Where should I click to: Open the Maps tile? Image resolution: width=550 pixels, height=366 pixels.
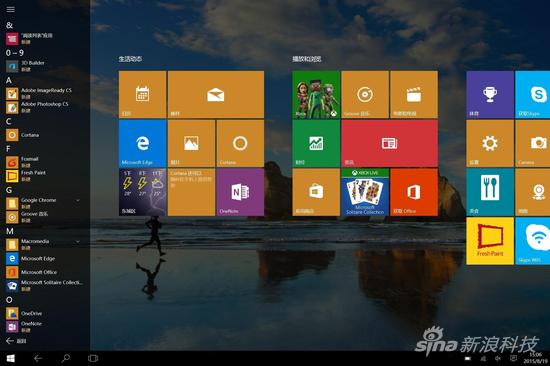532,192
